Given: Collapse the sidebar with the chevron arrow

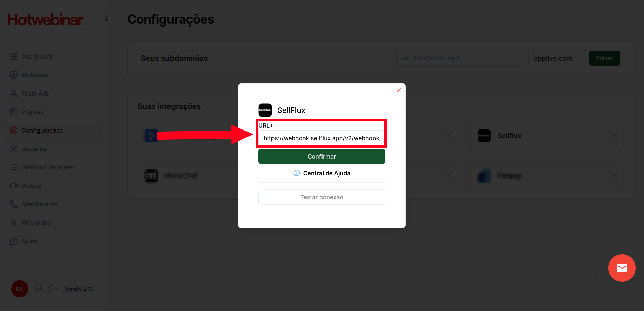Looking at the screenshot, I should 107,18.
